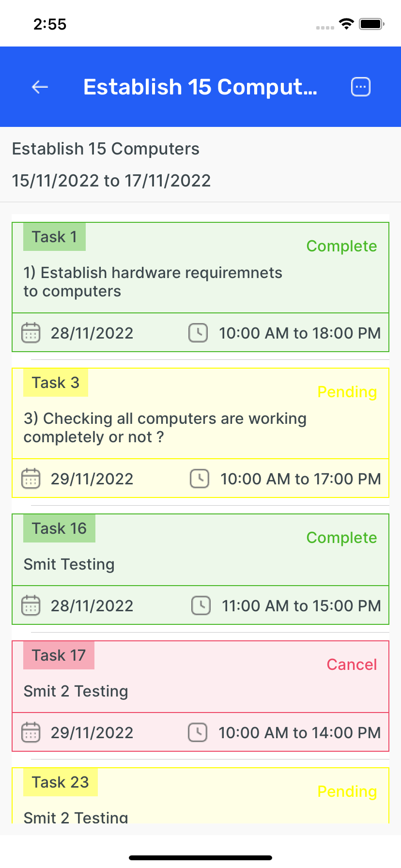Select the yellow Task 3 label badge
The height and width of the screenshot is (868, 401).
click(x=56, y=383)
